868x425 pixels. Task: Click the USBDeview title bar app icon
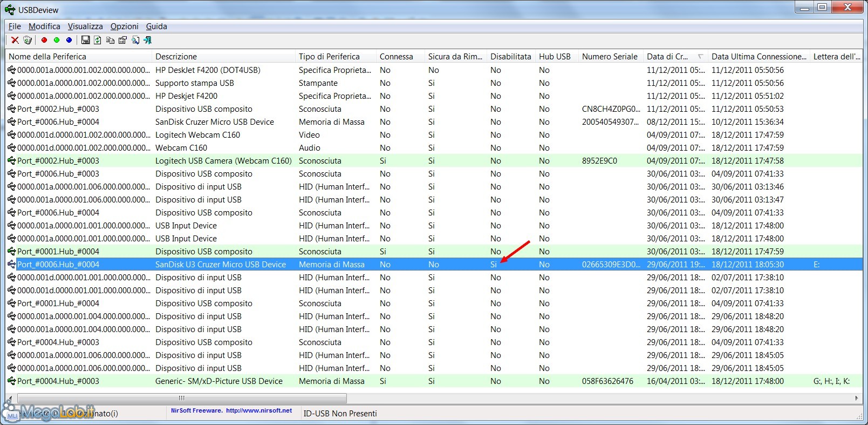click(10, 9)
